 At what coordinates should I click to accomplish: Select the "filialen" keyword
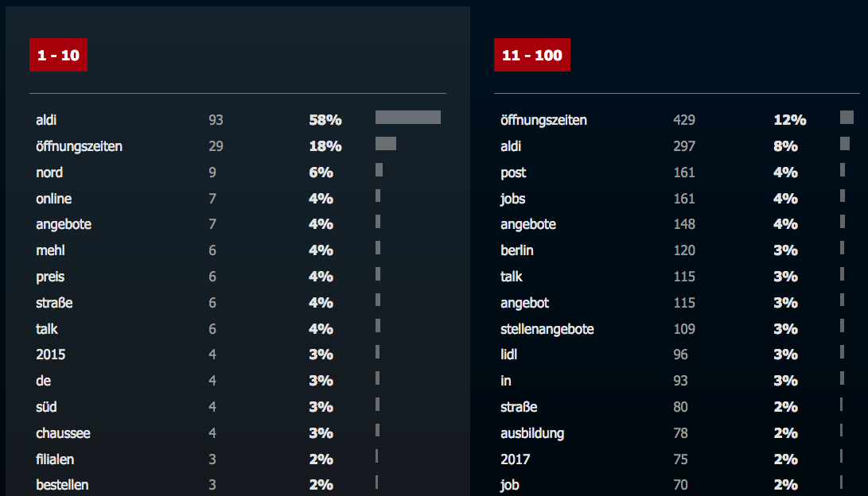pyautogui.click(x=56, y=459)
